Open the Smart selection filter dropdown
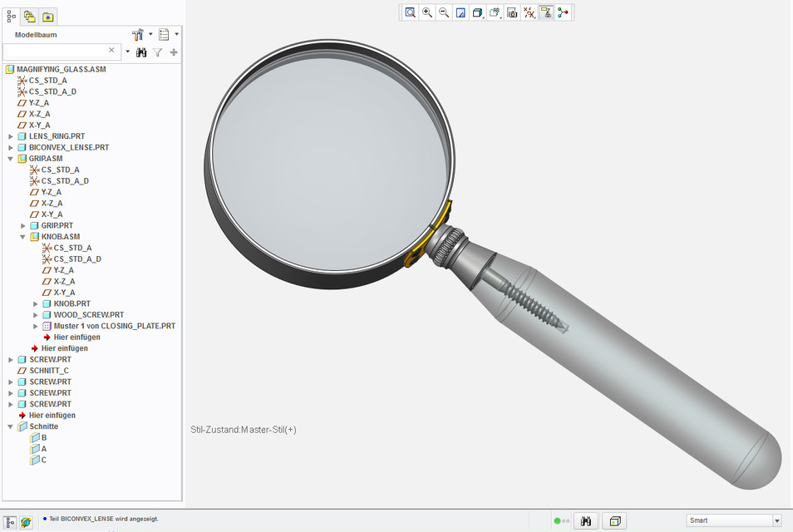Screen dimensions: 793x532 (777, 520)
